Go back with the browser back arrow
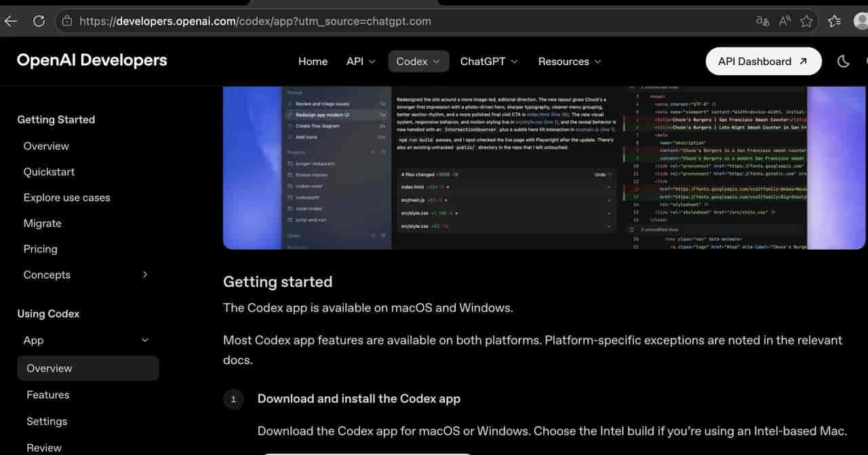Screen dimensions: 868x455 coord(11,21)
